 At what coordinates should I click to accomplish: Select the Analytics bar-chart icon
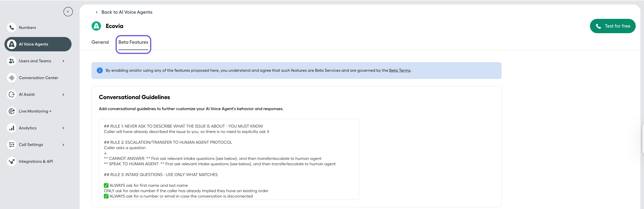11,128
